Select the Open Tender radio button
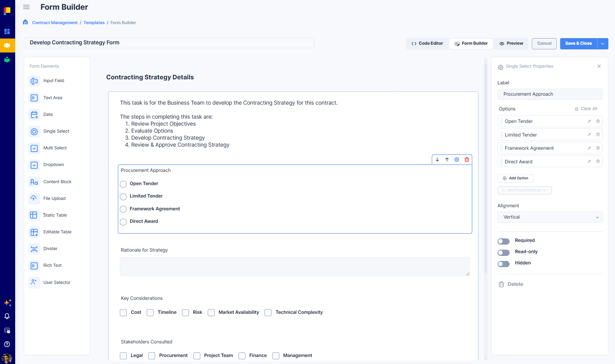Image resolution: width=615 pixels, height=364 pixels. pos(123,184)
